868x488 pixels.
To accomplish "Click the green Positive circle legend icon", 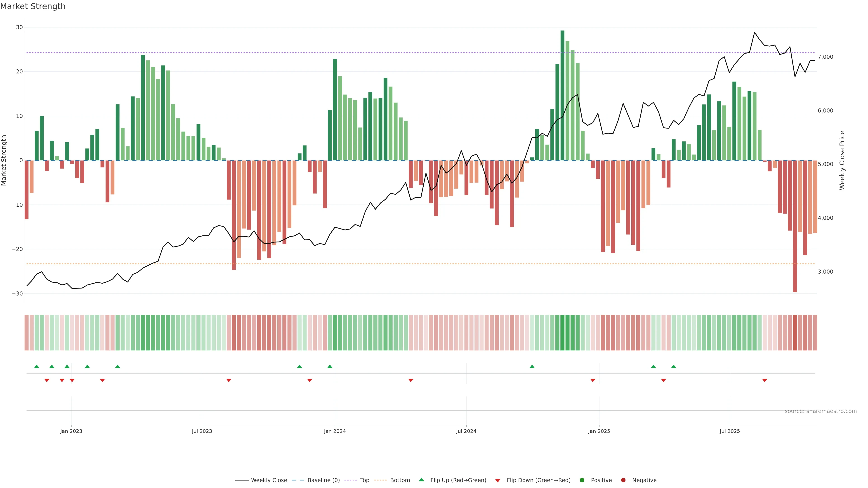I will point(582,480).
